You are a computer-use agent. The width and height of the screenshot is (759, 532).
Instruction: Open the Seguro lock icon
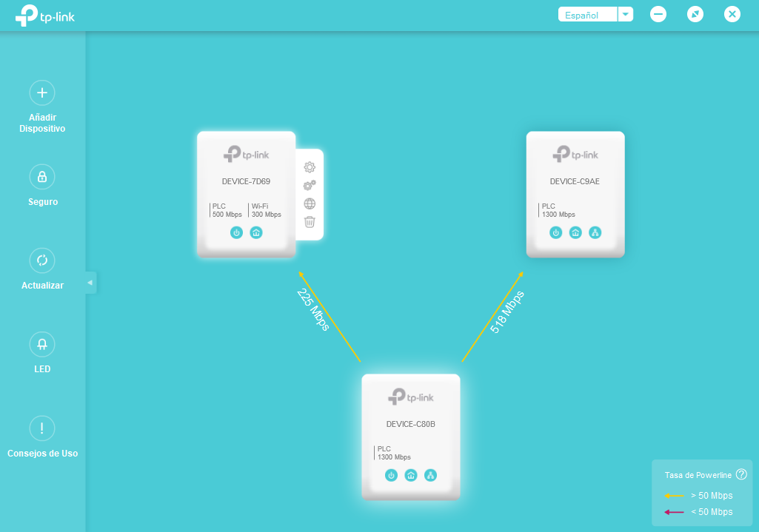pos(42,177)
